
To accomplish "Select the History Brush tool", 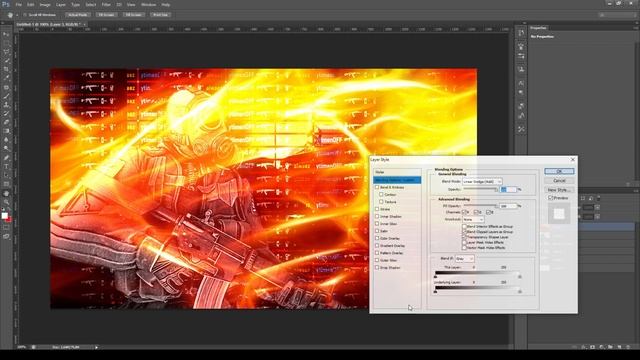I will (x=6, y=113).
